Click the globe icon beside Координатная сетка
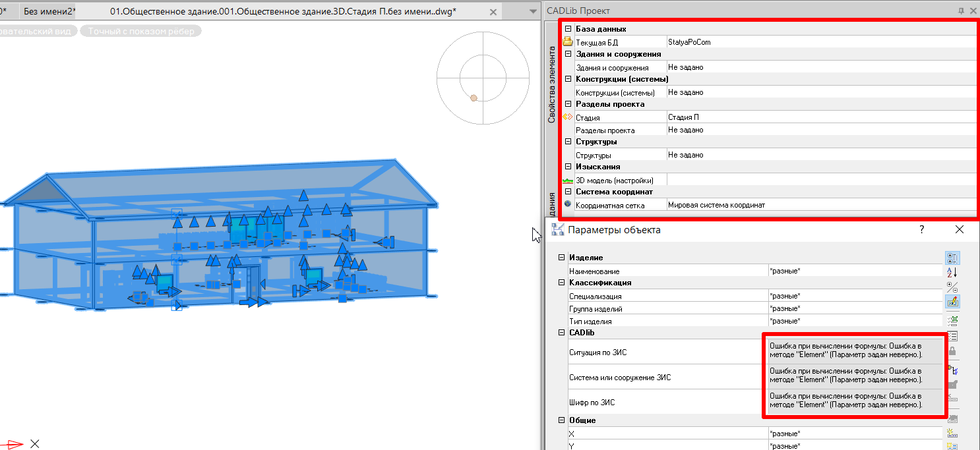Screen dimensions: 980x450 [x=567, y=205]
